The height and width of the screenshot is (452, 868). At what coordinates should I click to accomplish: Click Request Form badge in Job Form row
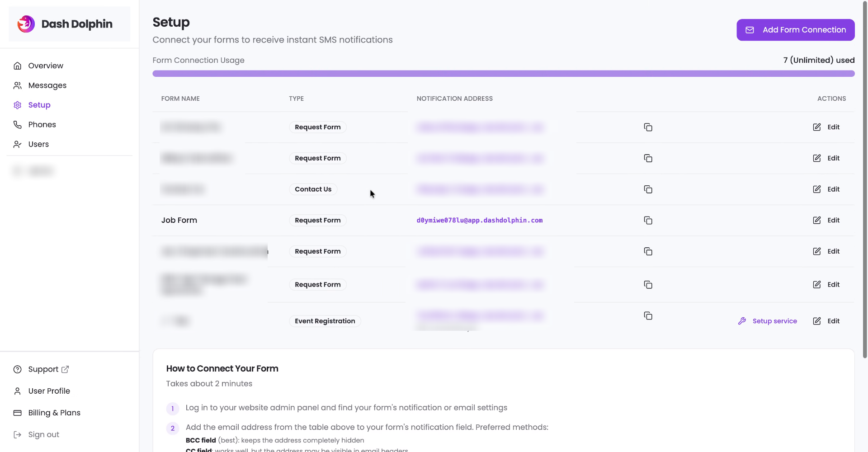click(x=318, y=220)
